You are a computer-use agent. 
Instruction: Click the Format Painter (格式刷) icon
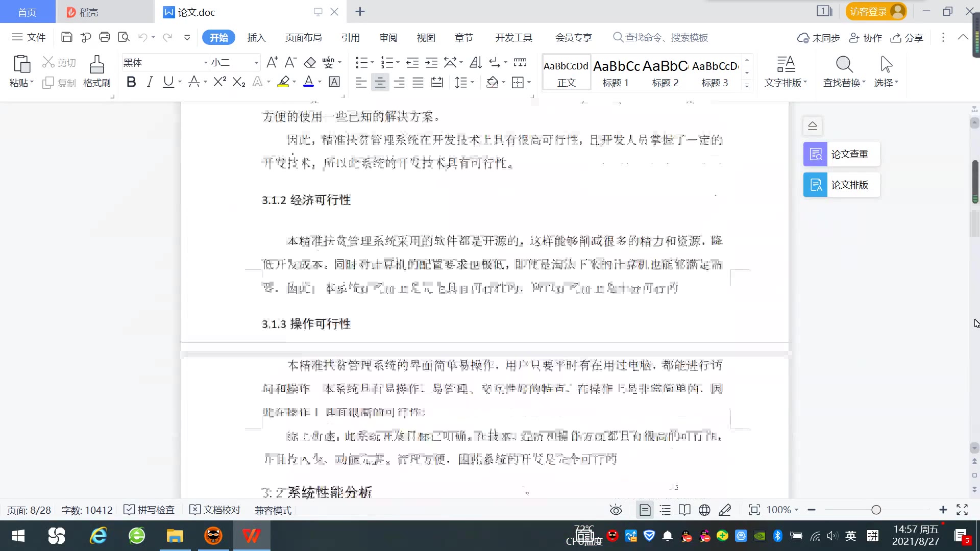96,71
